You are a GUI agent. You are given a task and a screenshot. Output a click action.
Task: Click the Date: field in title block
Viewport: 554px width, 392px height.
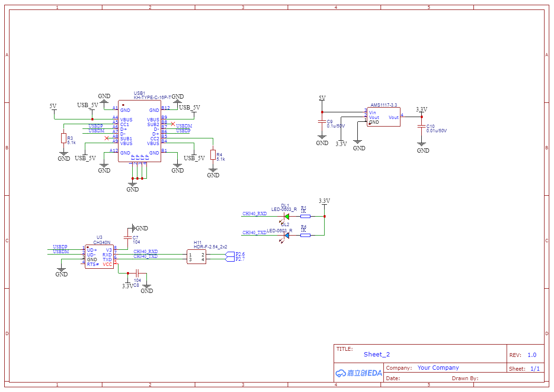click(x=393, y=378)
